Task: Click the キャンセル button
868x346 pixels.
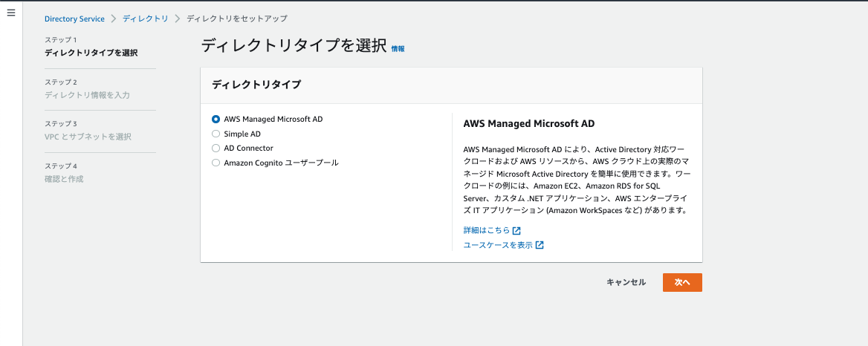Action: [x=626, y=282]
